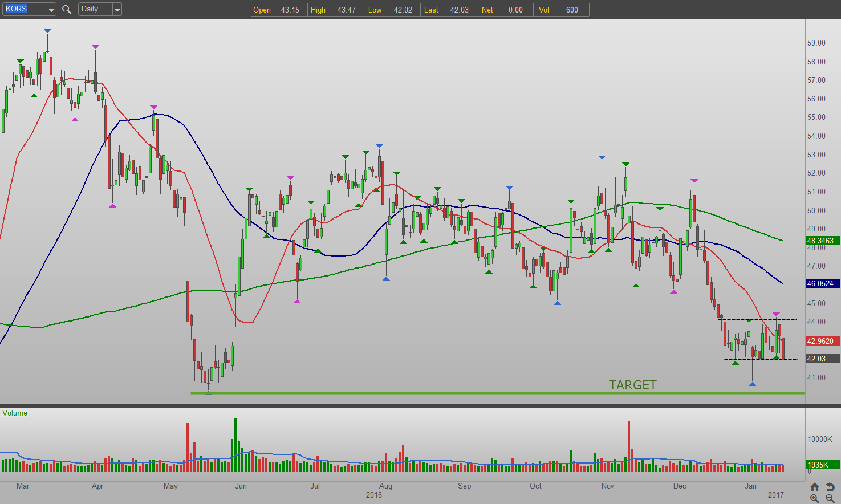Viewport: 841px width, 504px height.
Task: Click the Volume panel label
Action: [15, 413]
